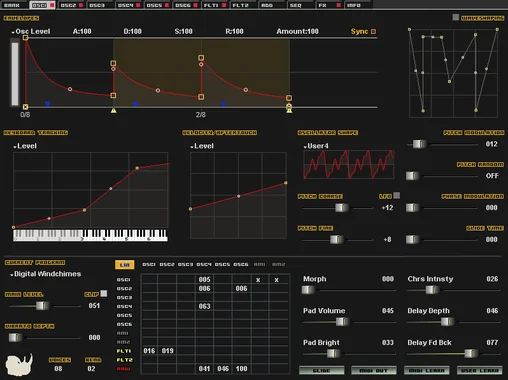This screenshot has width=508, height=380.
Task: Click the Glide button
Action: [322, 370]
